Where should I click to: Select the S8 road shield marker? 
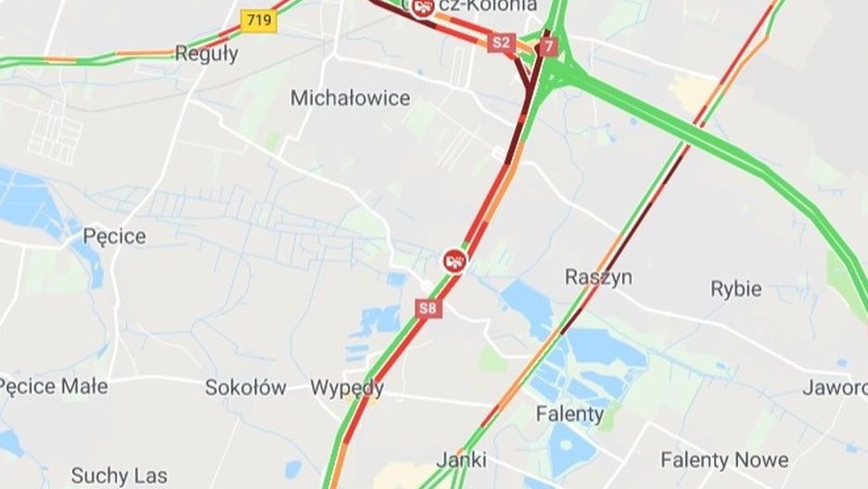coord(428,308)
